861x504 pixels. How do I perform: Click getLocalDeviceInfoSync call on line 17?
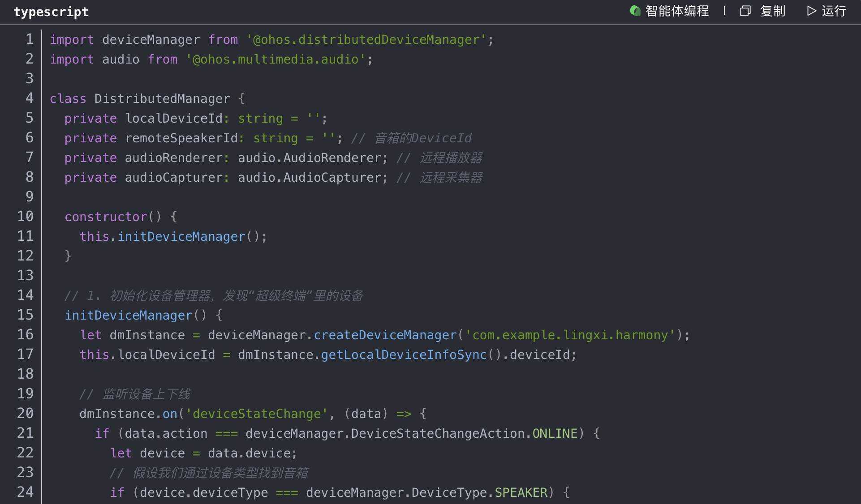404,355
